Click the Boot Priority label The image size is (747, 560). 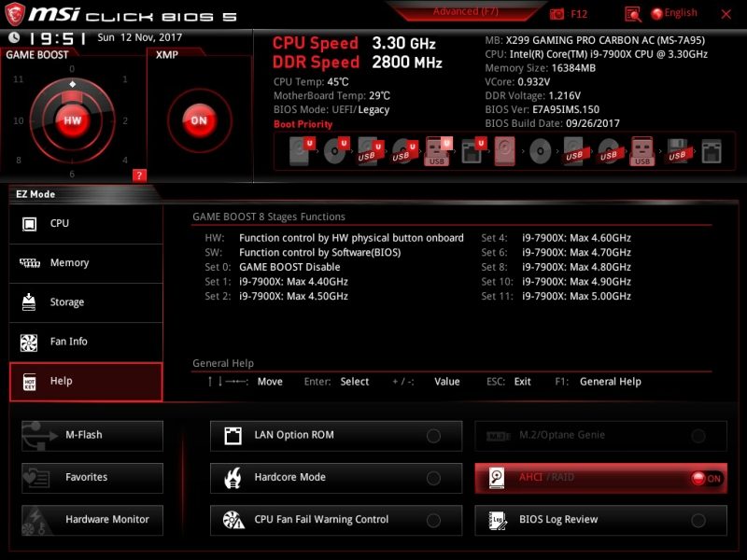[303, 124]
